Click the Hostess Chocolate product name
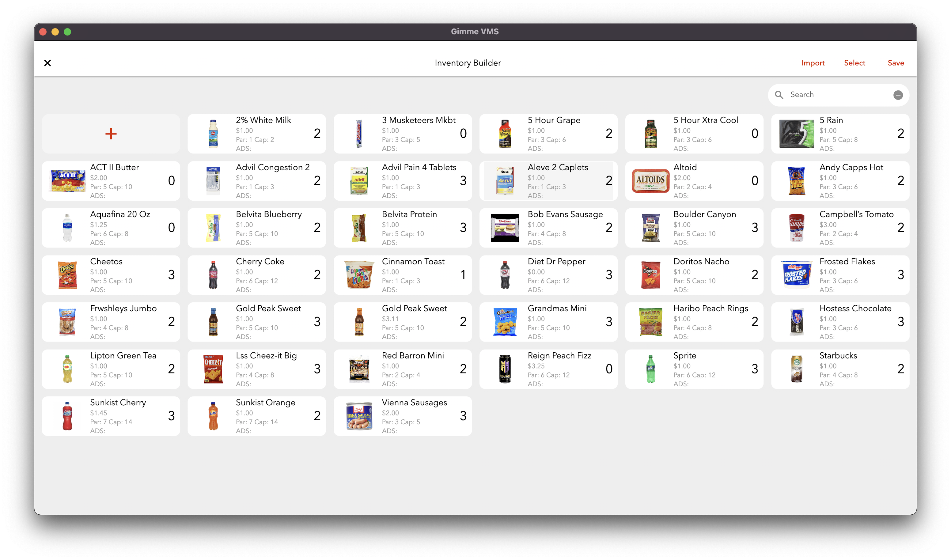The height and width of the screenshot is (560, 951). (x=855, y=309)
